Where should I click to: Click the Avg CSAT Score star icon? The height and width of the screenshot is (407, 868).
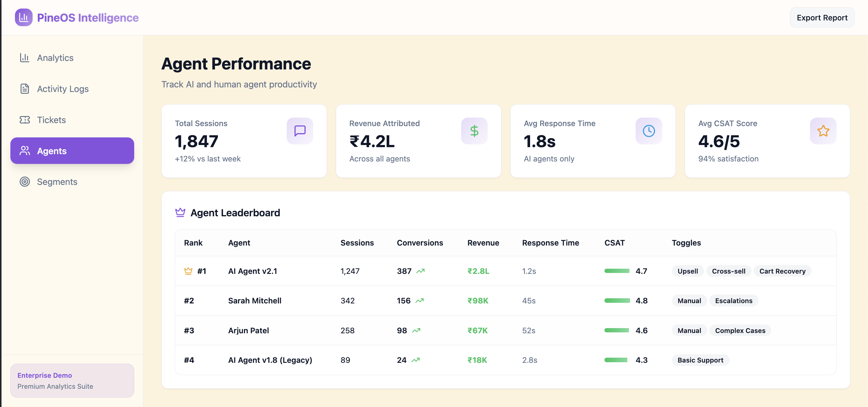point(823,131)
